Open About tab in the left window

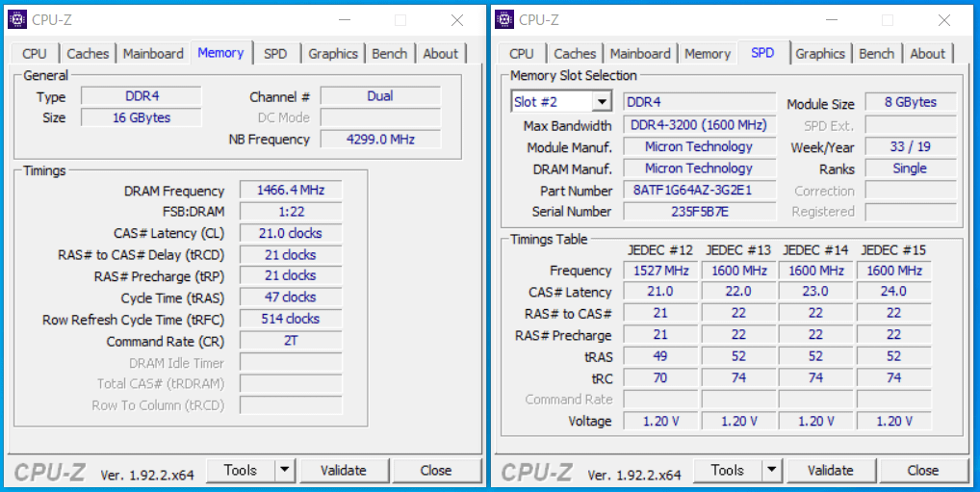point(441,54)
